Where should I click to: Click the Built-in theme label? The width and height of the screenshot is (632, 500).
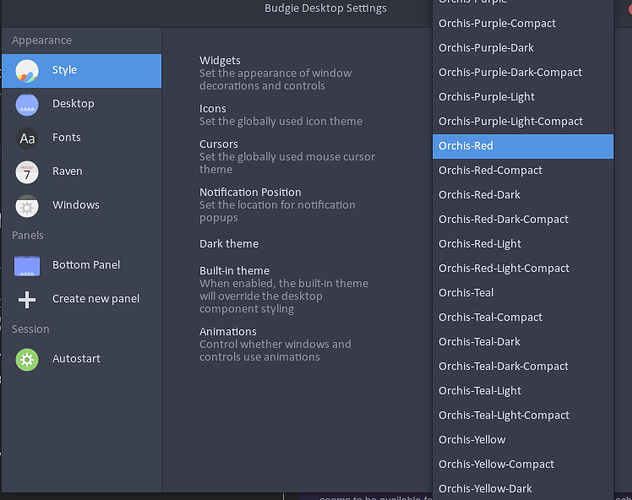pyautogui.click(x=234, y=271)
